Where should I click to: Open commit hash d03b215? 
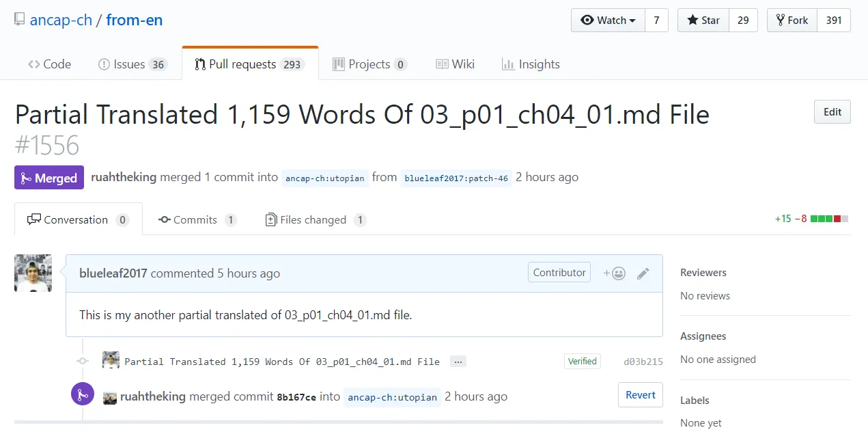click(x=643, y=362)
